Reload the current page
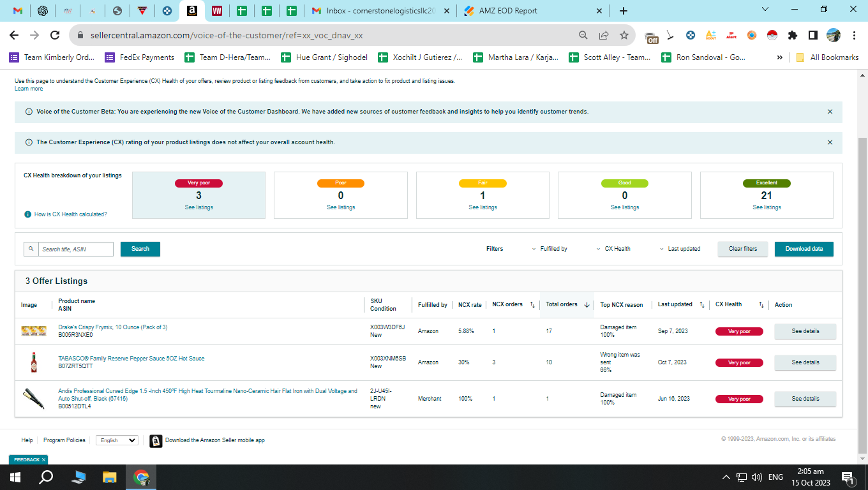Viewport: 868px width, 490px height. click(x=55, y=35)
